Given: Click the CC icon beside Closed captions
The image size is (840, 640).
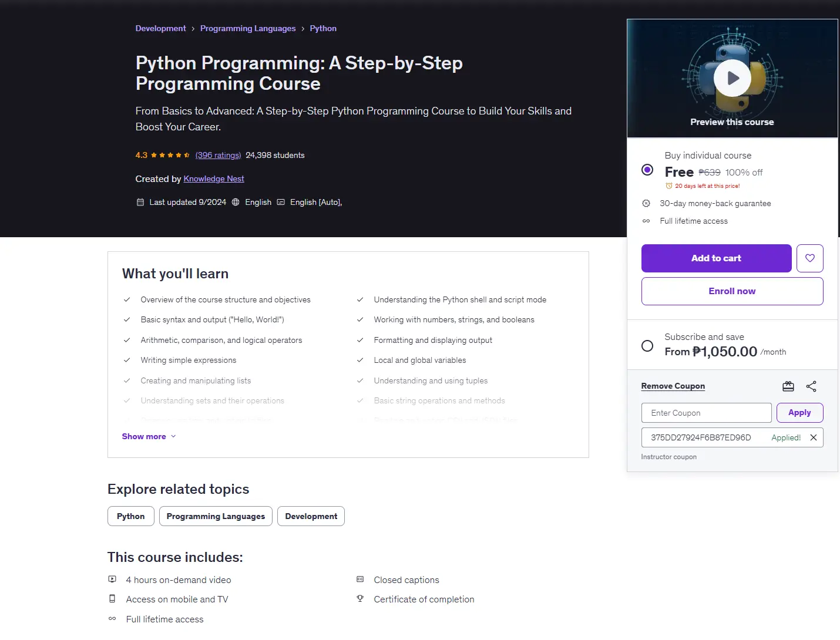Looking at the screenshot, I should pos(360,580).
